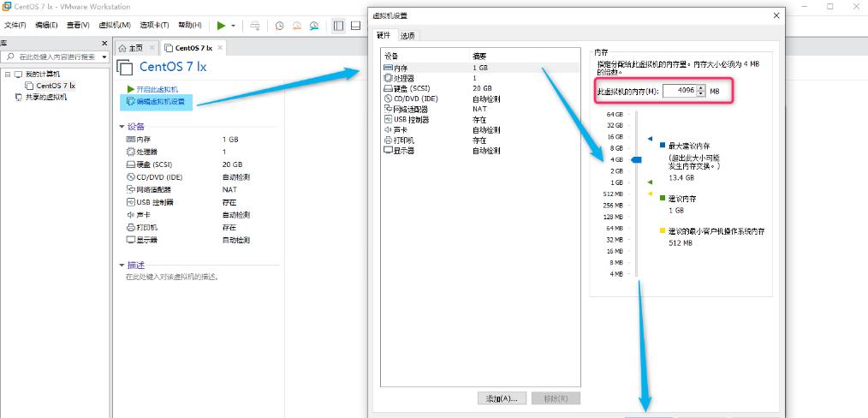Open the power options arrow beside the play icon
The image size is (868, 418).
[233, 26]
